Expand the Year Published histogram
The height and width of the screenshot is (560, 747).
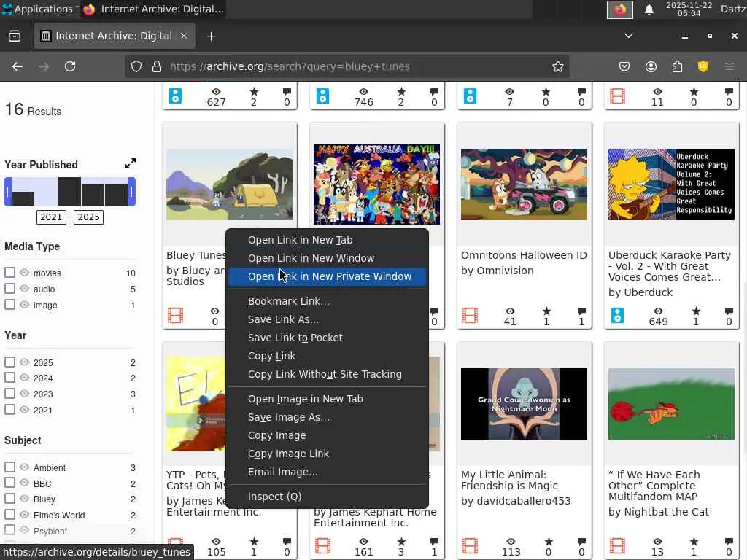pos(130,164)
